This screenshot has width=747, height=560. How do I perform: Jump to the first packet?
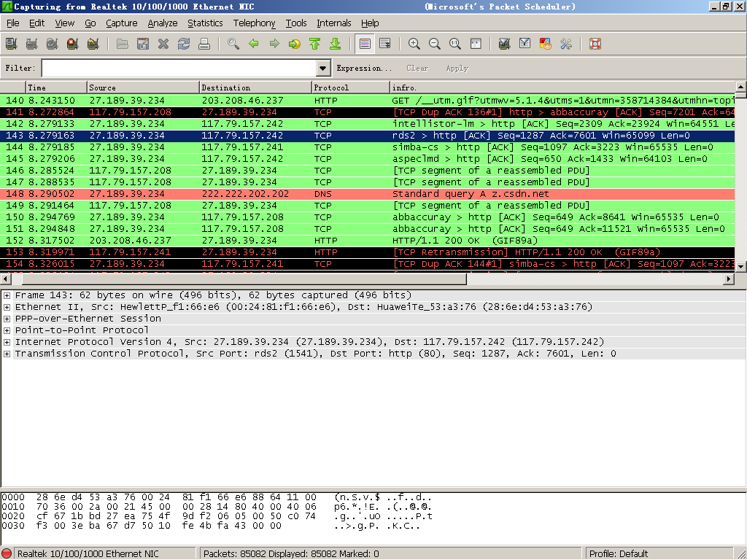pos(315,44)
